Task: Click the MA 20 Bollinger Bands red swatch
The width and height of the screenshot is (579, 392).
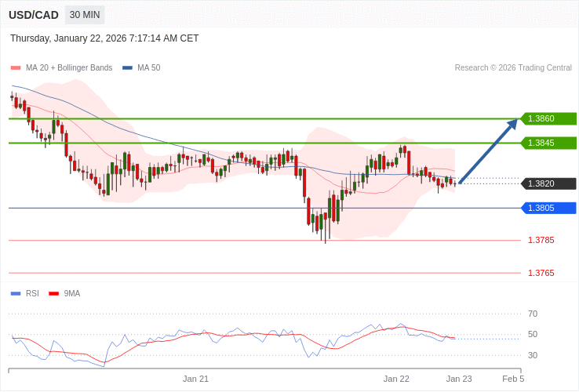Action: pos(16,68)
